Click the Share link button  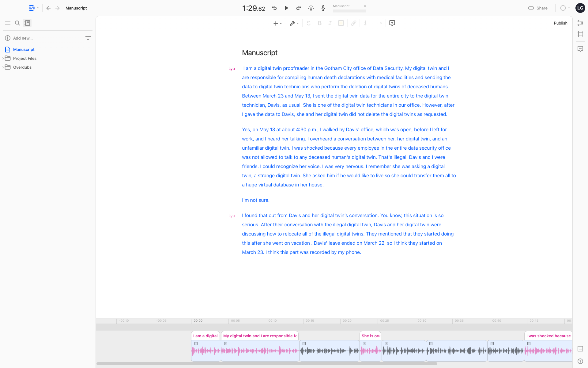pos(538,8)
